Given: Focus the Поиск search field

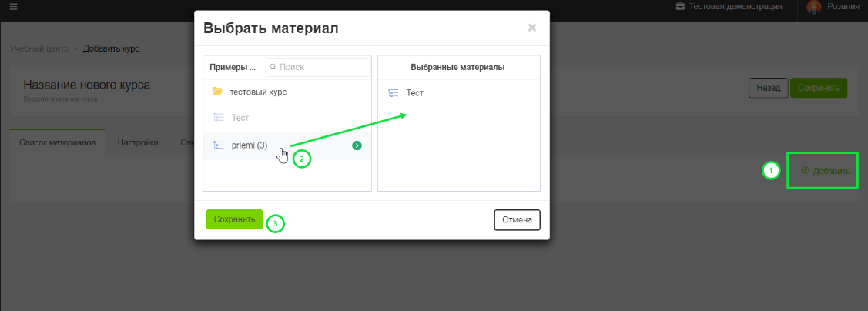Looking at the screenshot, I should click(x=318, y=67).
